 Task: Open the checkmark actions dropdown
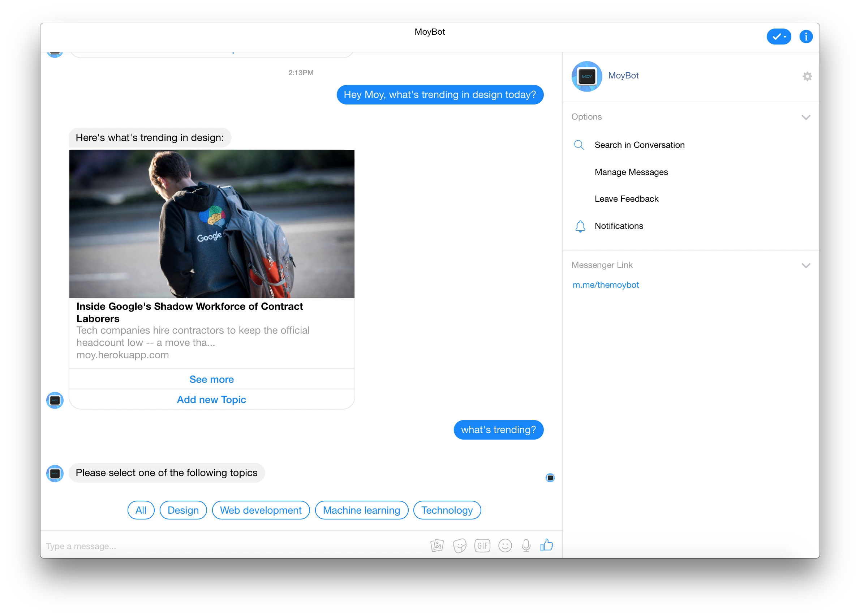point(778,37)
